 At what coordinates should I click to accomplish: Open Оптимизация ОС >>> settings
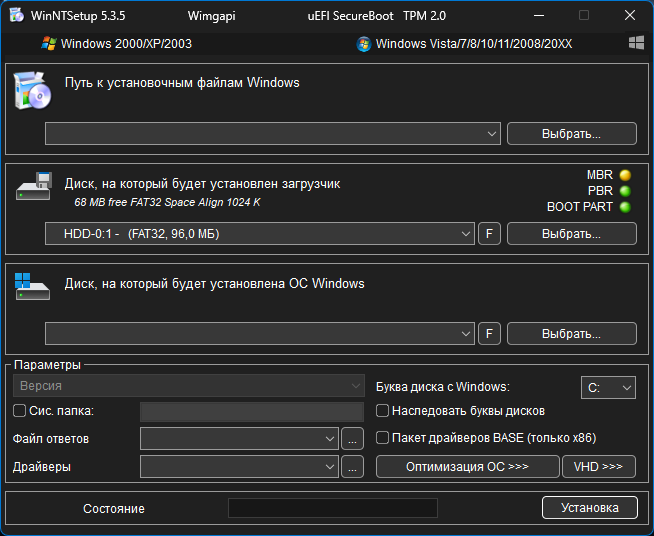point(467,467)
